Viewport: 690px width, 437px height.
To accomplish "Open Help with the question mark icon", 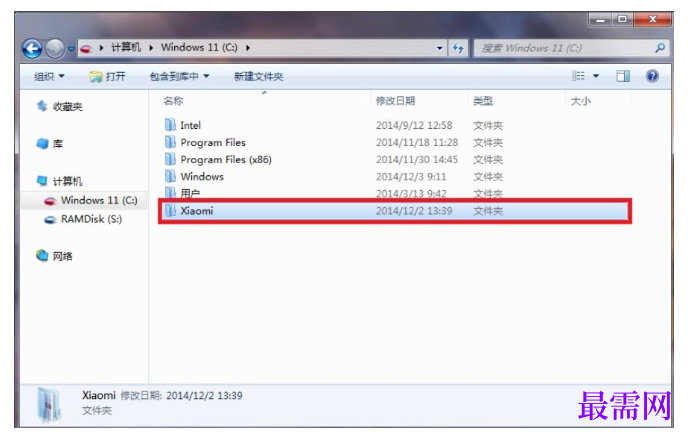I will (x=652, y=76).
